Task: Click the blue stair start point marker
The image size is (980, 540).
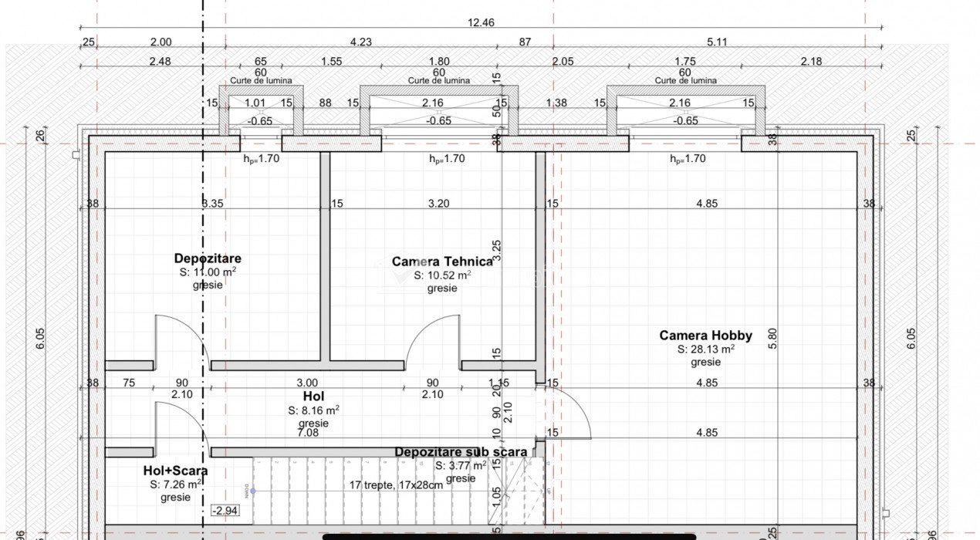Action: click(x=252, y=491)
